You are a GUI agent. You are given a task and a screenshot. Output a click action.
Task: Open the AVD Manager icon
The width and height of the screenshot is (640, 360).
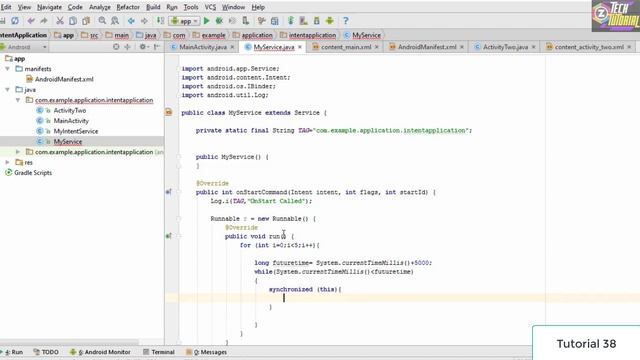(x=303, y=21)
